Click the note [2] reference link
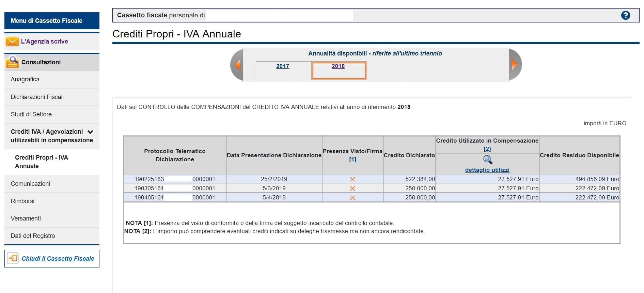The image size is (644, 293). (x=487, y=149)
